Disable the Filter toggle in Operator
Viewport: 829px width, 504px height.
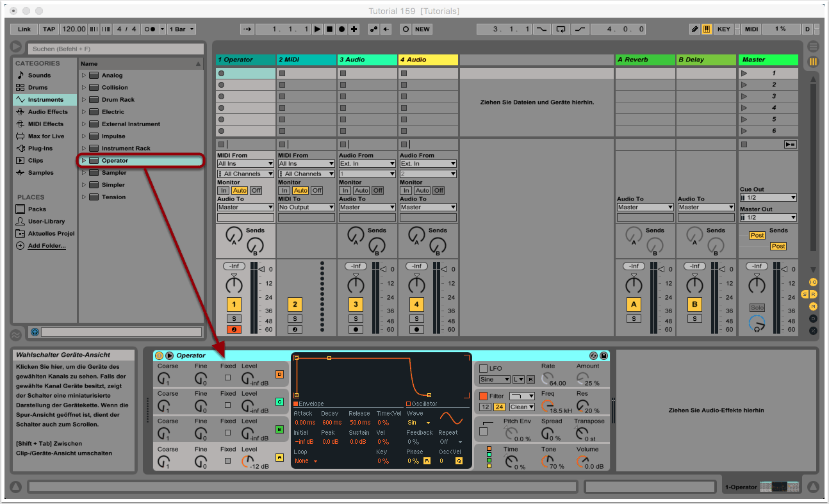point(484,396)
